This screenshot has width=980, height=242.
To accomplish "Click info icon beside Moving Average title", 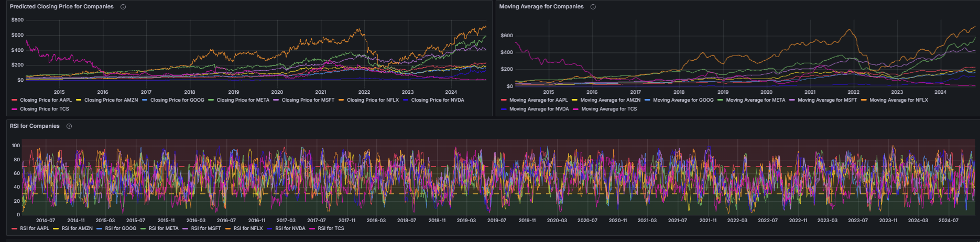I will tap(593, 7).
